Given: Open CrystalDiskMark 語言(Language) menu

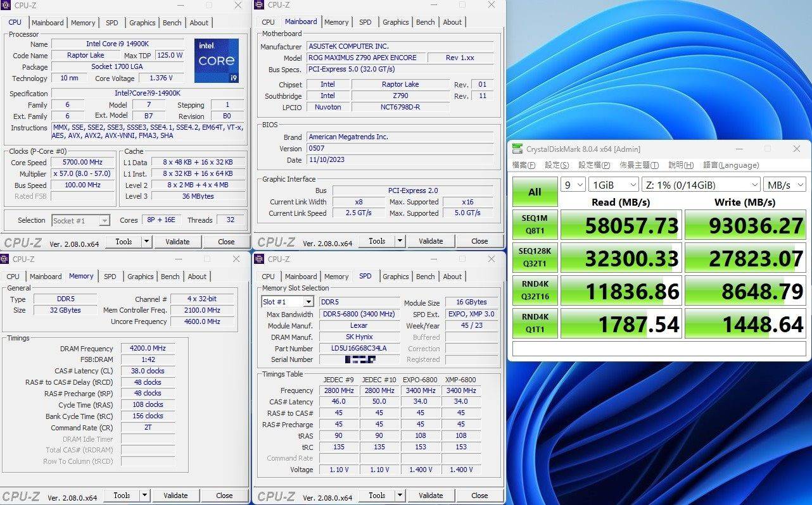Looking at the screenshot, I should point(731,165).
